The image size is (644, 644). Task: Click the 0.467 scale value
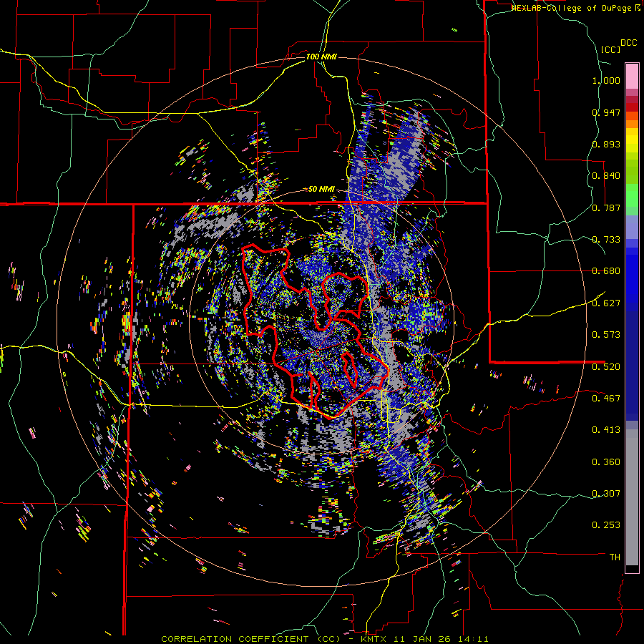click(x=606, y=399)
